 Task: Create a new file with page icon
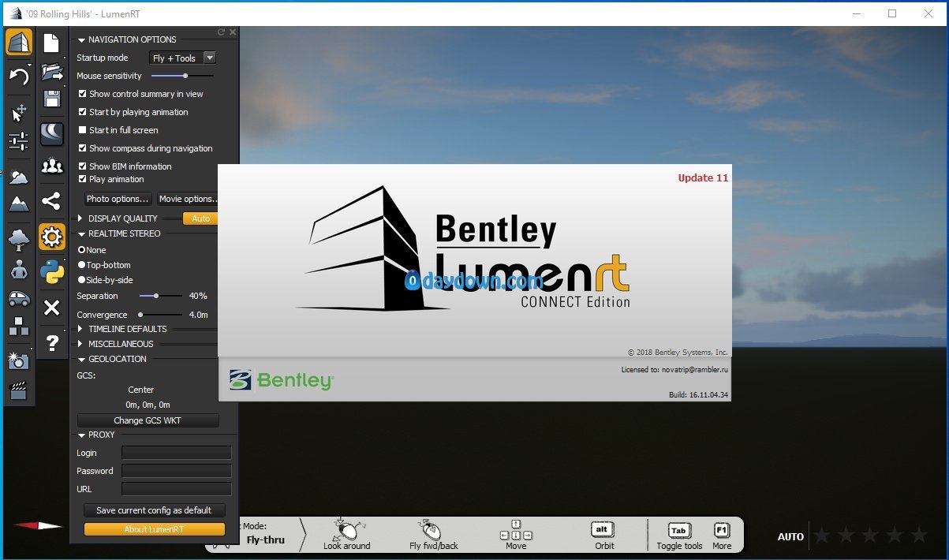(x=52, y=43)
